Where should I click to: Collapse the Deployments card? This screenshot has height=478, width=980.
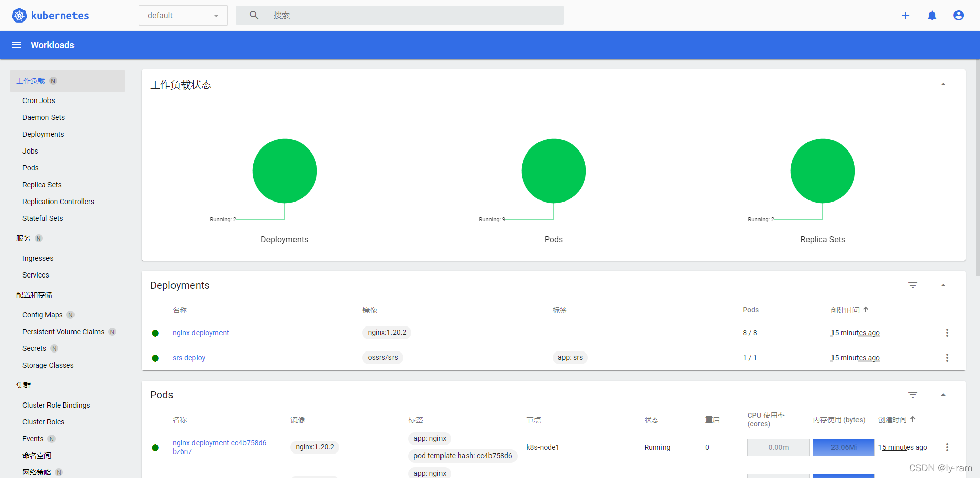point(943,285)
